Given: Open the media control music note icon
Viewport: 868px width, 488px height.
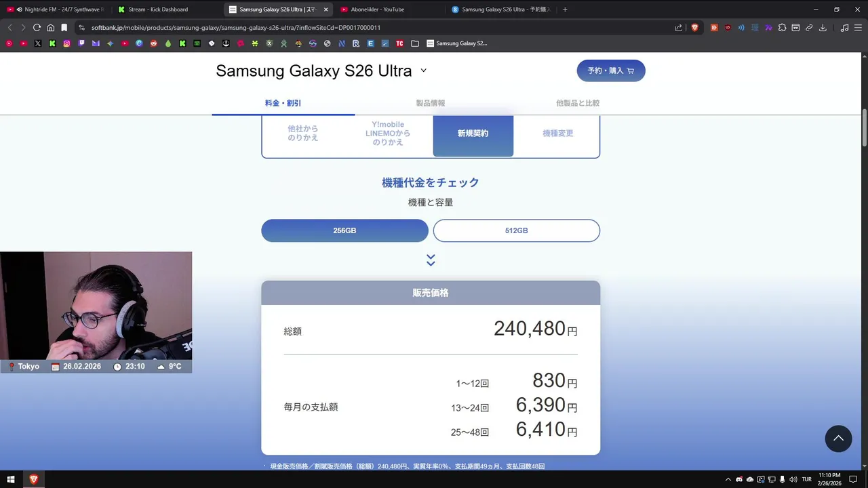Looking at the screenshot, I should point(844,28).
